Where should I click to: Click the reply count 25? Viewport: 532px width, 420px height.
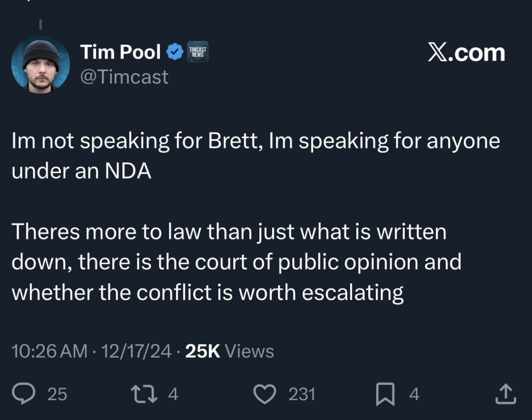(57, 395)
